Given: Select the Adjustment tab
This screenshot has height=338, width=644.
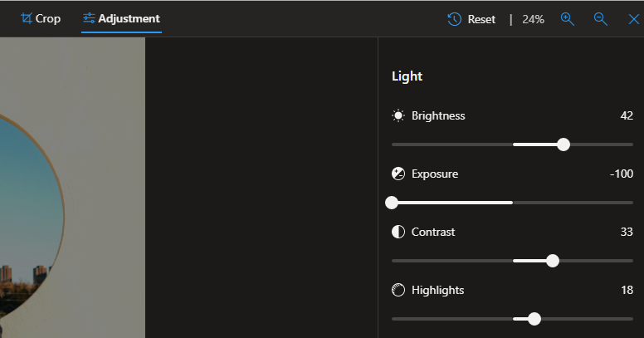Looking at the screenshot, I should [121, 18].
